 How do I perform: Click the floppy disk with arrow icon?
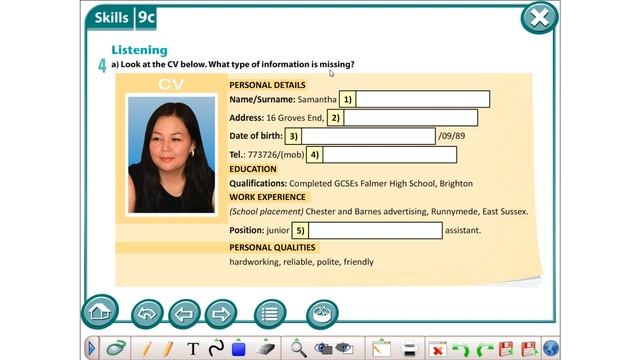coord(529,349)
